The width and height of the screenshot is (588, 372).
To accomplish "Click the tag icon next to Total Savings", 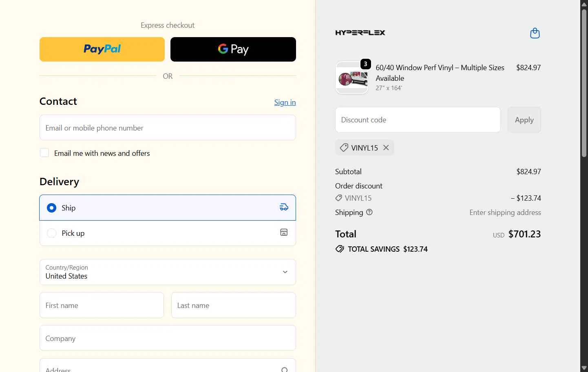I will pyautogui.click(x=340, y=249).
